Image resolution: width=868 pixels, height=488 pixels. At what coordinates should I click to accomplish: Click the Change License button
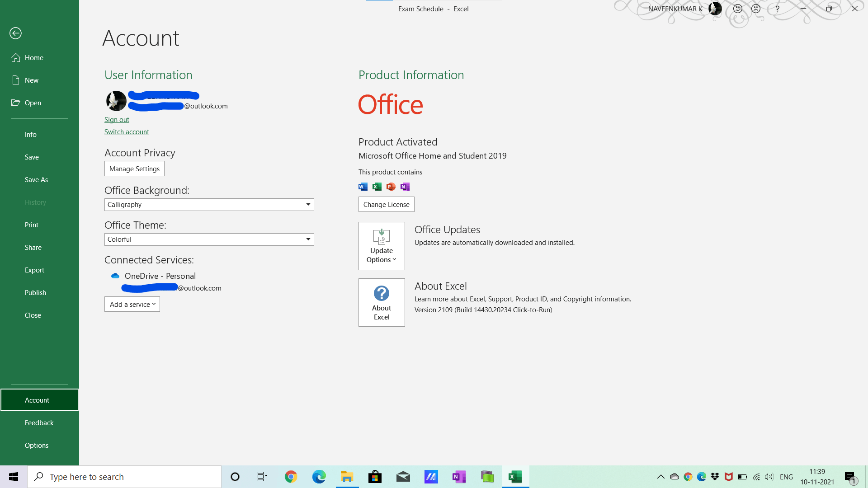pyautogui.click(x=386, y=204)
